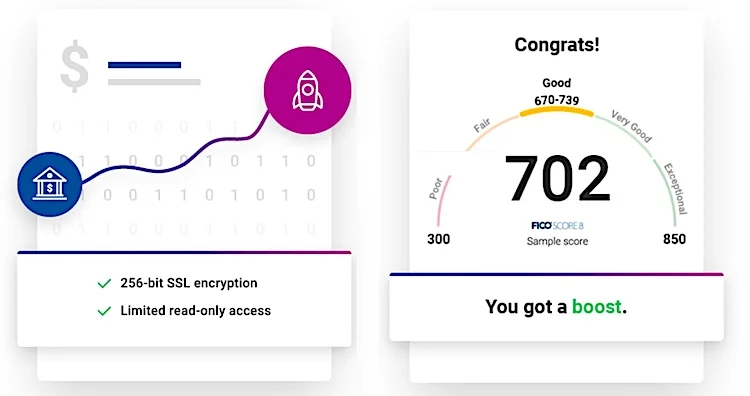The image size is (750, 396).
Task: Click the 850 maximum score label
Action: (x=674, y=239)
